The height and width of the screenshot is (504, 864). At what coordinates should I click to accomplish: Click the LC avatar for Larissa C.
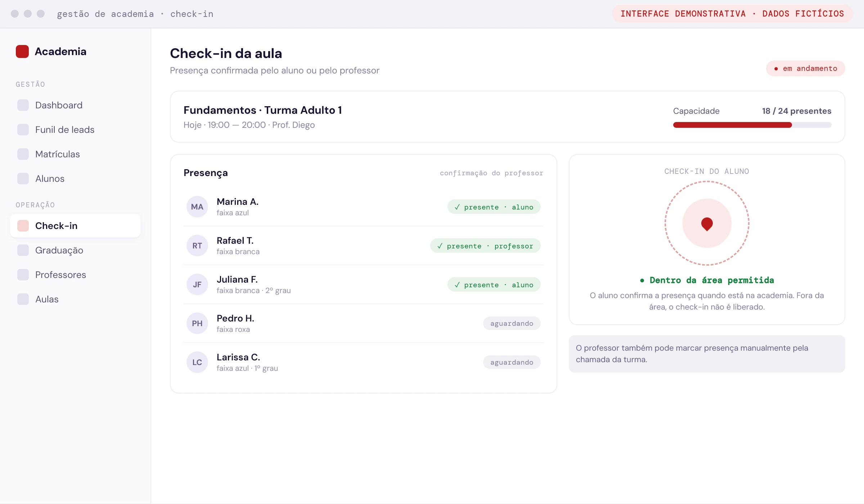pos(197,362)
